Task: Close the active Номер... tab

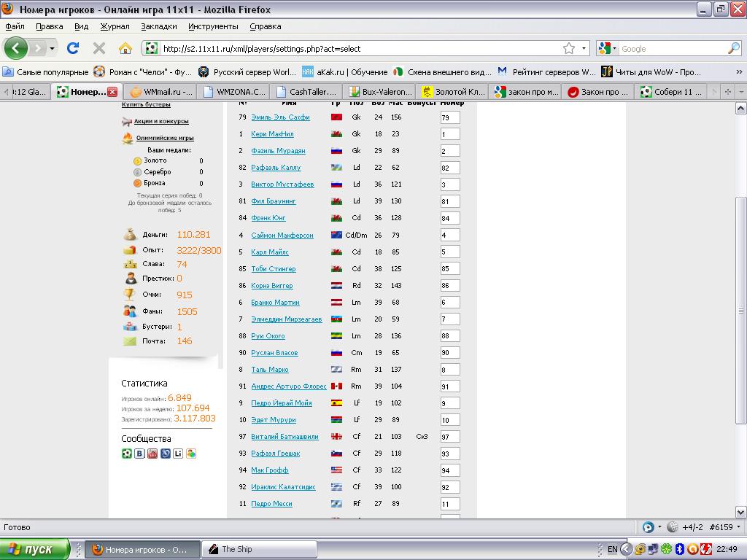Action: [x=112, y=92]
